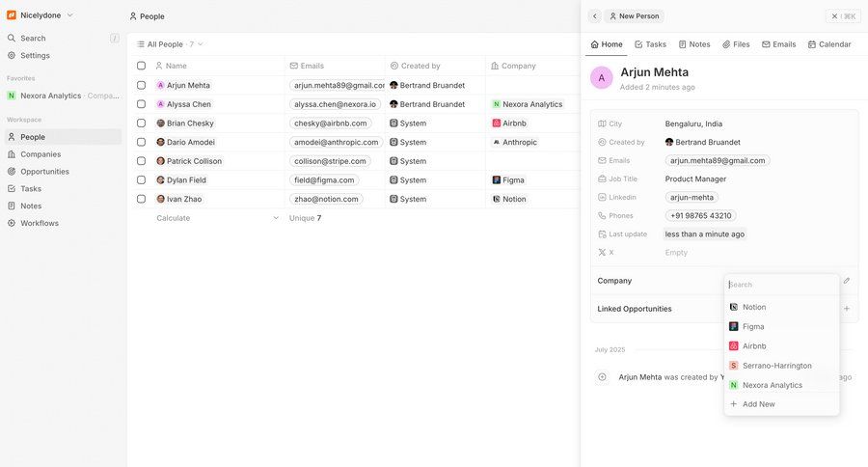Check the Patrick Collison row checkbox
Screen dimensions: 868x467
click(x=141, y=161)
